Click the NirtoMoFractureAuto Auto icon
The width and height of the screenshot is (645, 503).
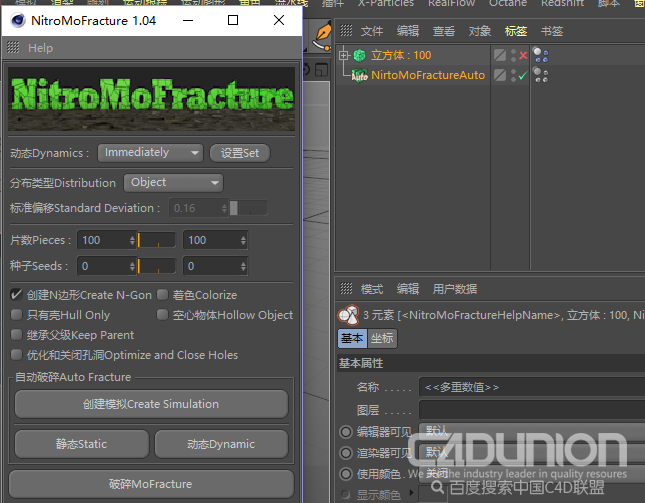coord(360,75)
